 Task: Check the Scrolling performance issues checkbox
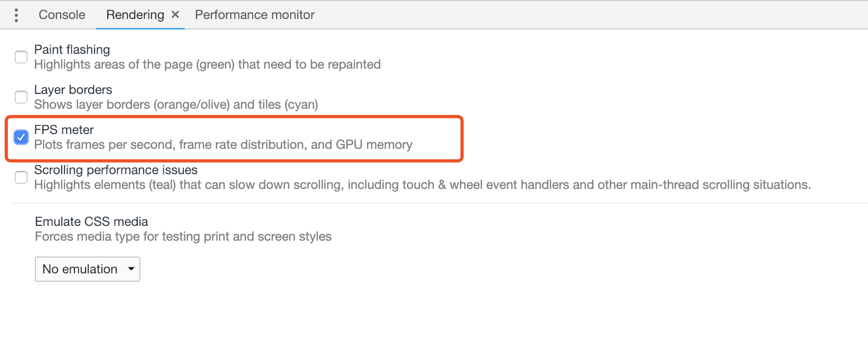coord(21,177)
